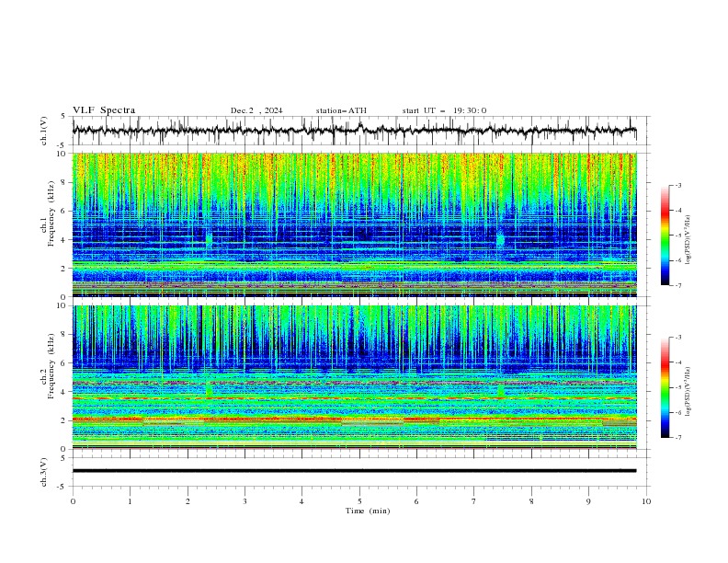Image resolution: width=728 pixels, height=563 pixels.
Task: Click the ch.2 spectrogram plot area
Action: click(x=355, y=377)
